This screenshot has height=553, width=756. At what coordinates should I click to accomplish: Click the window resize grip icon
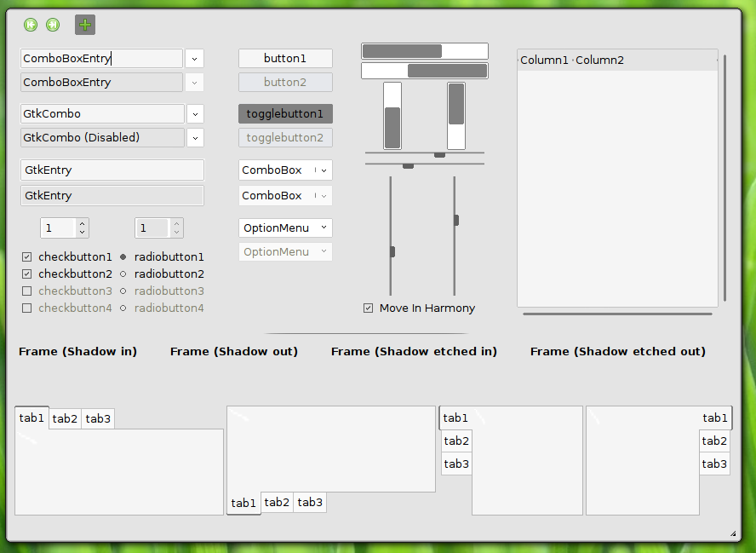733,533
